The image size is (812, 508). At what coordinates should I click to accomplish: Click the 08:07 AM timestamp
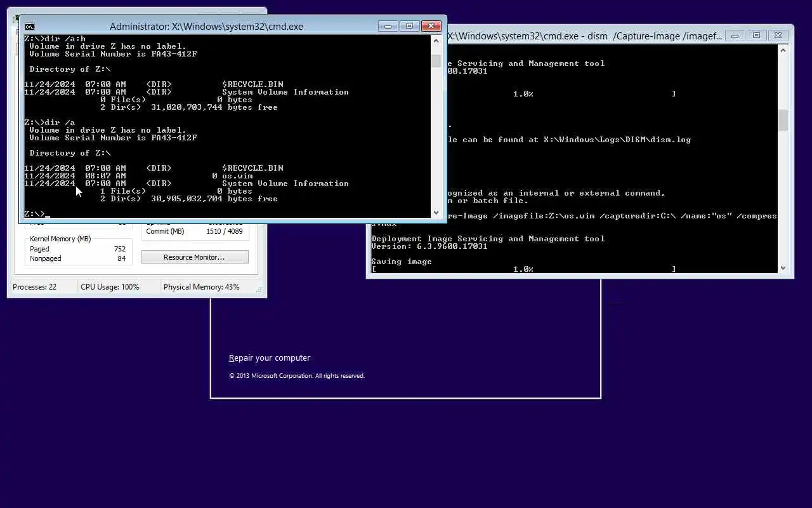(105, 176)
